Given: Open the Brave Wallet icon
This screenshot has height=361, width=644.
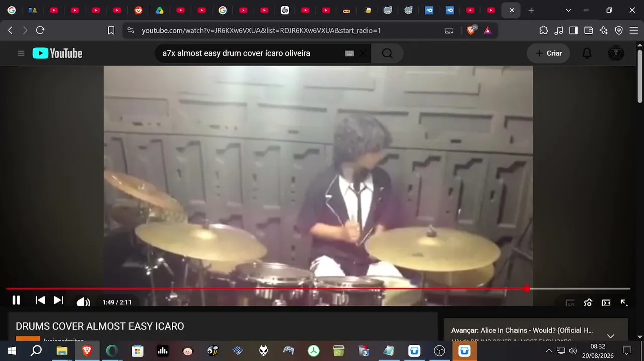Looking at the screenshot, I should click(588, 30).
